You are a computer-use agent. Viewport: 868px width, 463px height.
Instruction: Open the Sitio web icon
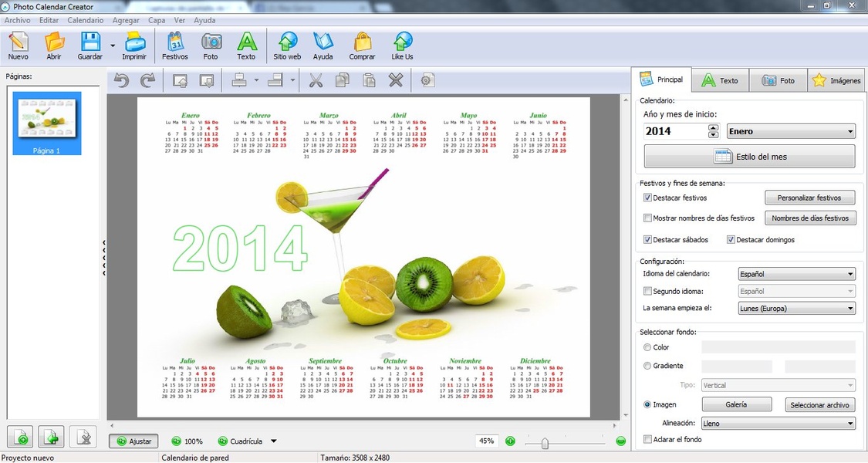click(x=285, y=45)
